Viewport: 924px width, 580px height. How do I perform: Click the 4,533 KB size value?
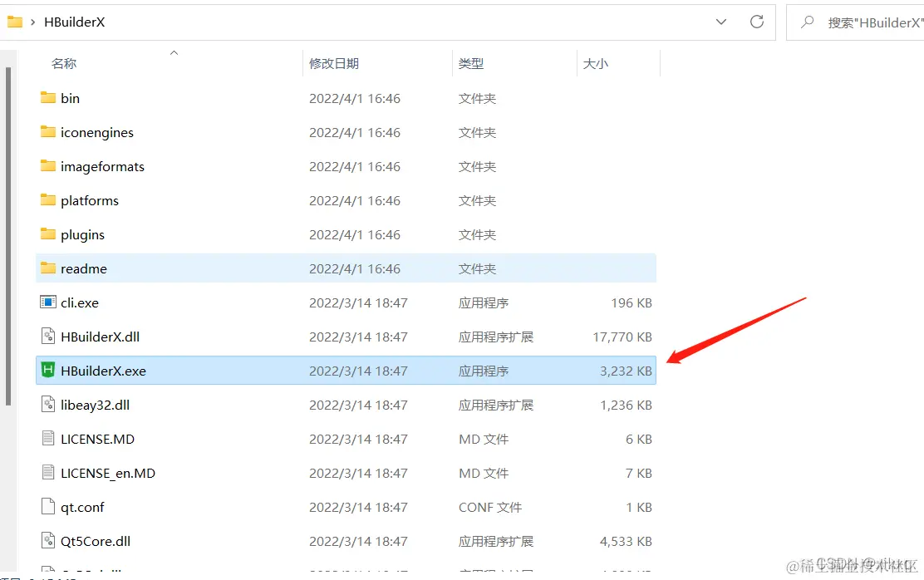click(x=626, y=541)
